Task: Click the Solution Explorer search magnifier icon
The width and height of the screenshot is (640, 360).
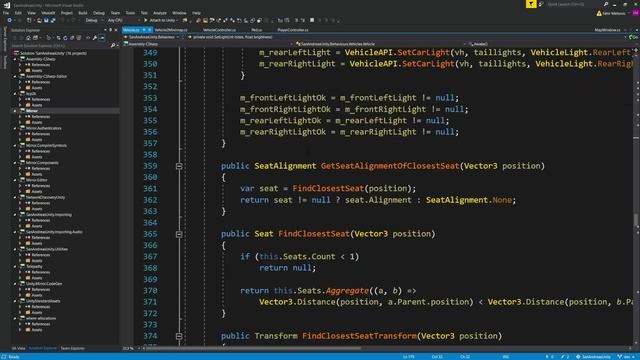Action: click(x=113, y=45)
